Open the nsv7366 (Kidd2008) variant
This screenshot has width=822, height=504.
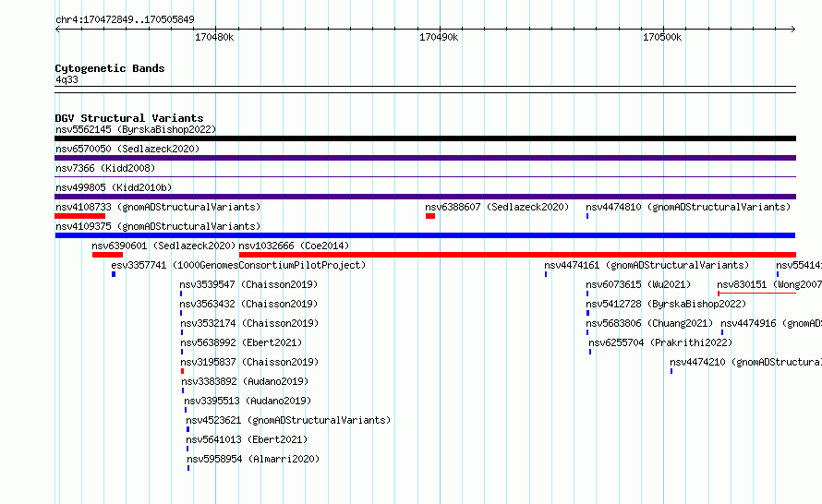click(105, 168)
